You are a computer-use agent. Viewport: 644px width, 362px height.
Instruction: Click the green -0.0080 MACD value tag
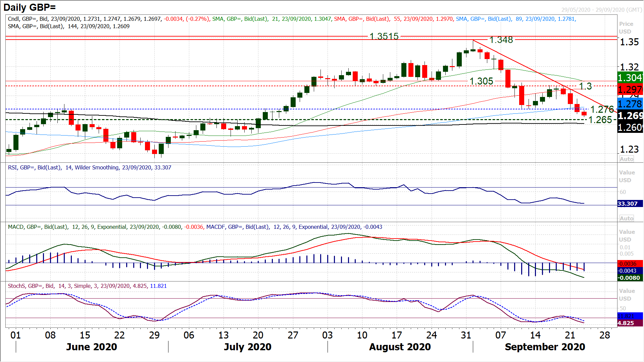(630, 278)
